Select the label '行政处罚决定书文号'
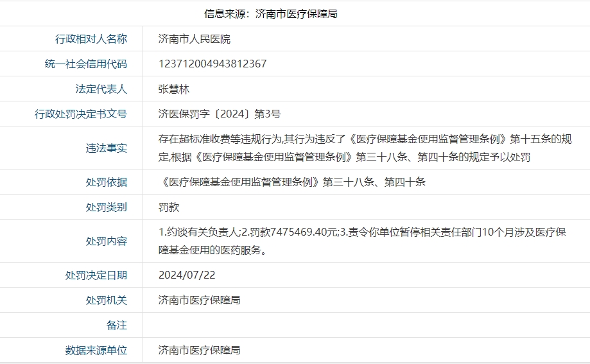The image size is (590, 364). click(x=81, y=114)
